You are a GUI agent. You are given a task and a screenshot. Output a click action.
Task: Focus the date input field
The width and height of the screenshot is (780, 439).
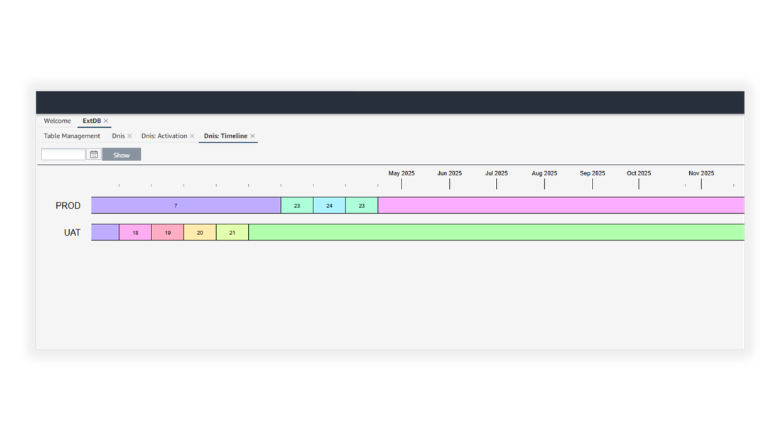(63, 155)
